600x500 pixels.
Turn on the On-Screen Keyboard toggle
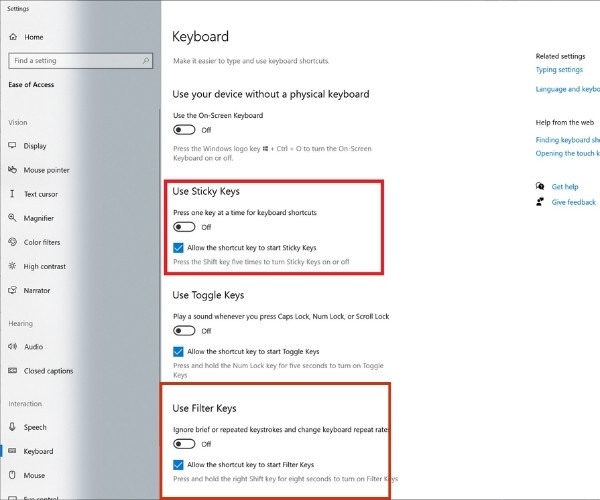click(184, 130)
